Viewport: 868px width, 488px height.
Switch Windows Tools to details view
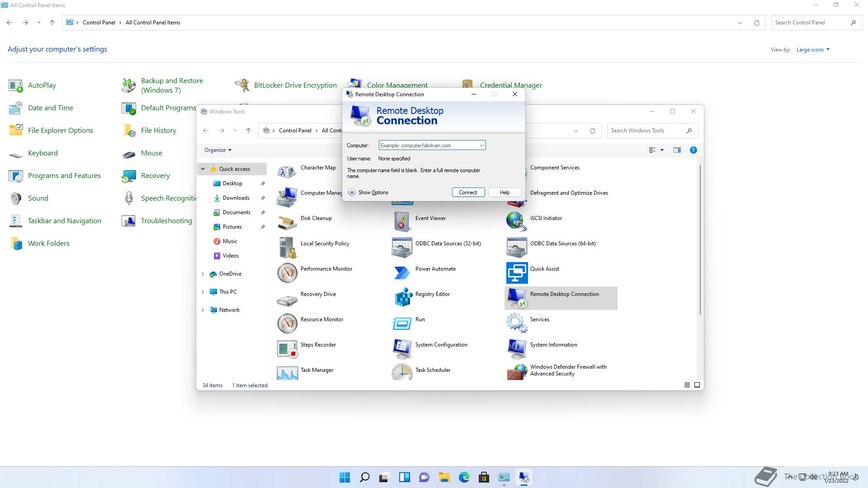[687, 385]
